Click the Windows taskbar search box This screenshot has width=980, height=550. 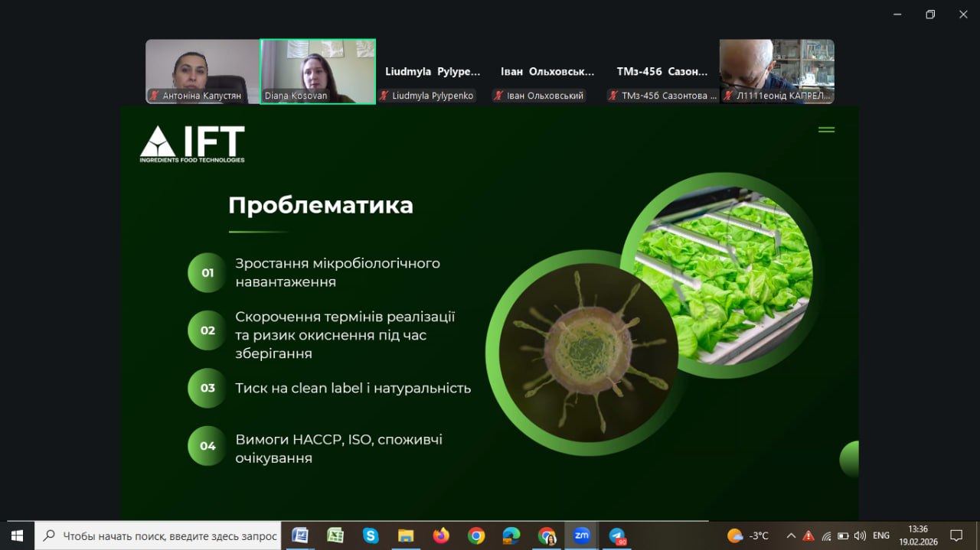point(159,535)
